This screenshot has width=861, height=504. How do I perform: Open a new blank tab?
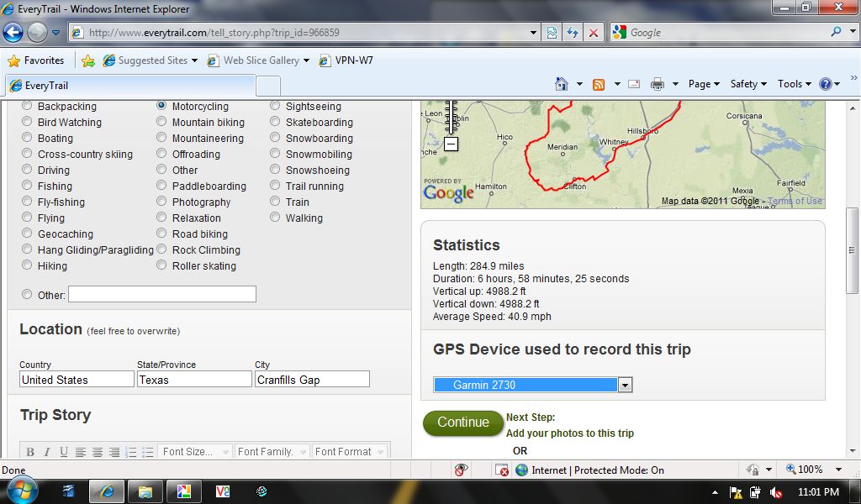pyautogui.click(x=268, y=87)
